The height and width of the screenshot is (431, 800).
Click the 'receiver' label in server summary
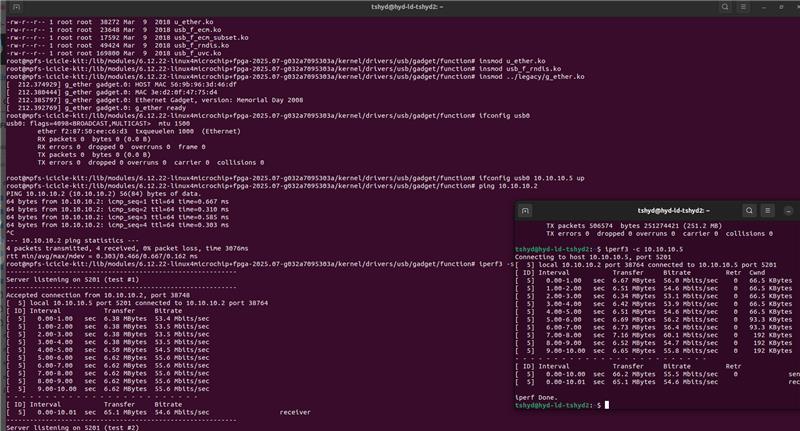295,412
